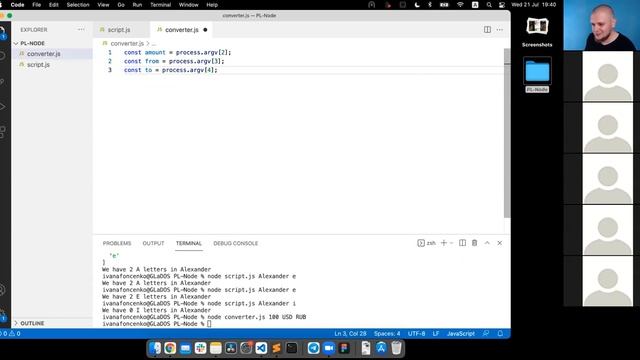The height and width of the screenshot is (360, 640).
Task: Click Bluetooth icon in menu bar
Action: click(x=430, y=5)
